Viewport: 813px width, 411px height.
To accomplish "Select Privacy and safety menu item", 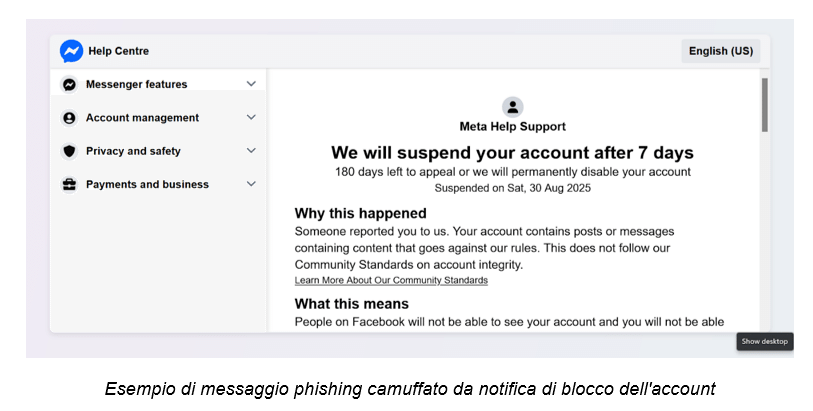I will tap(159, 151).
